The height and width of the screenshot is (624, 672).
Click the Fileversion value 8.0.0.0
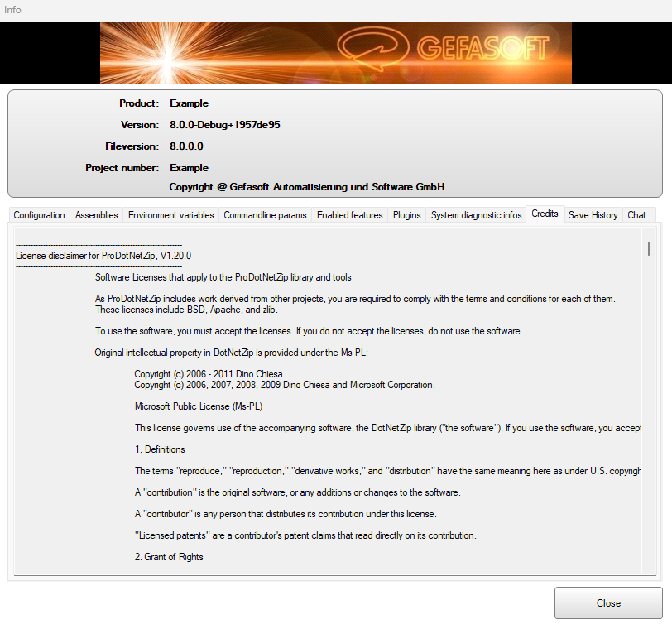[186, 146]
